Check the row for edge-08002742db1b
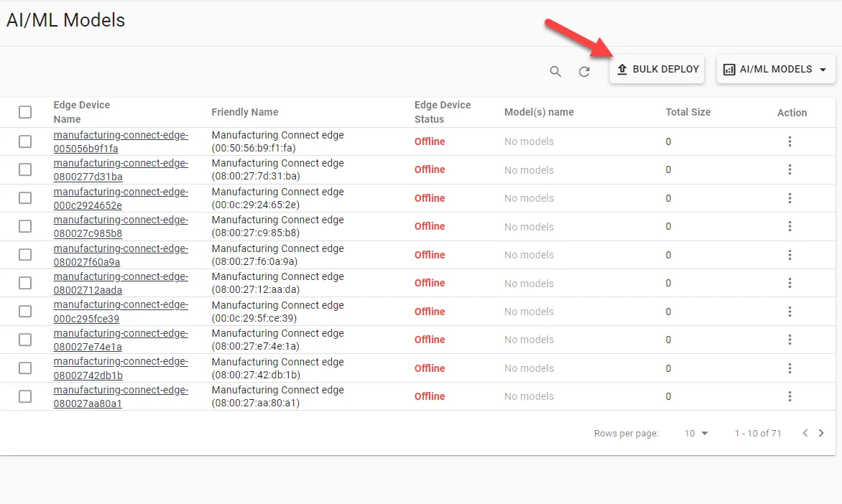Image resolution: width=842 pixels, height=504 pixels. pyautogui.click(x=25, y=368)
